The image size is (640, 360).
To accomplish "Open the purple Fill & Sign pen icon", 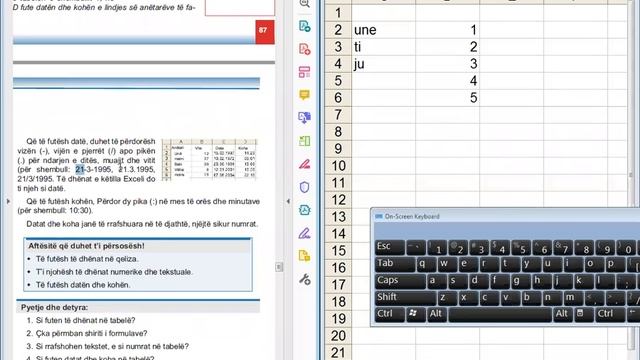I will (304, 233).
